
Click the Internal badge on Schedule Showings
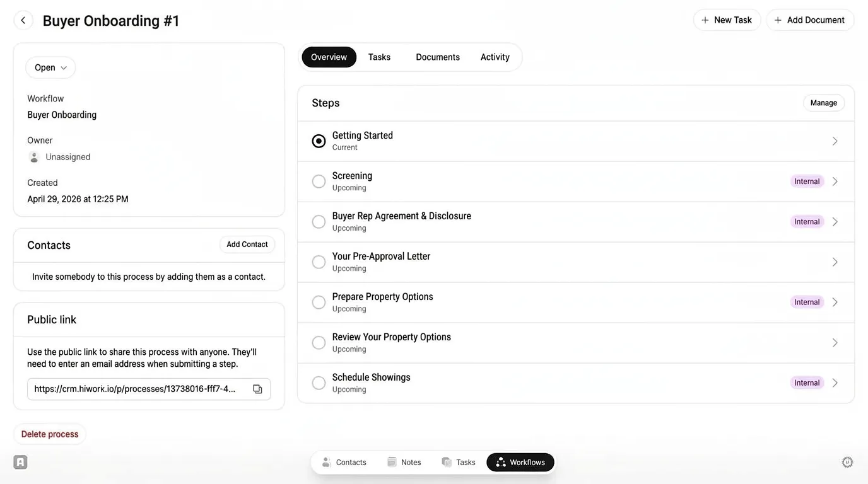pyautogui.click(x=807, y=383)
